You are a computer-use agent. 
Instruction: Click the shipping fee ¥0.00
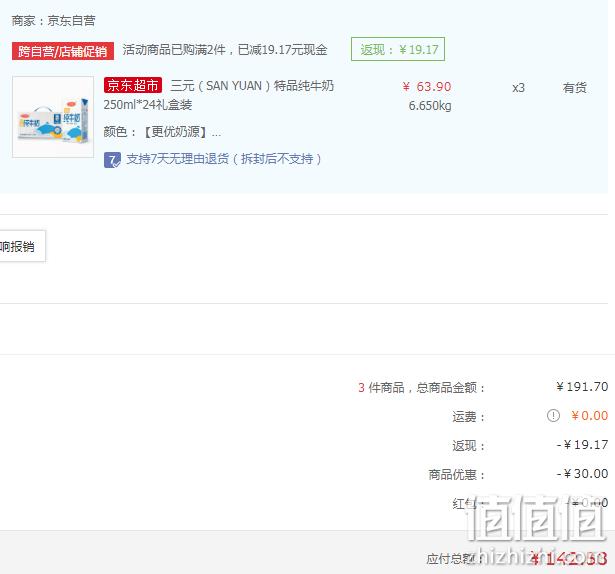coord(590,415)
